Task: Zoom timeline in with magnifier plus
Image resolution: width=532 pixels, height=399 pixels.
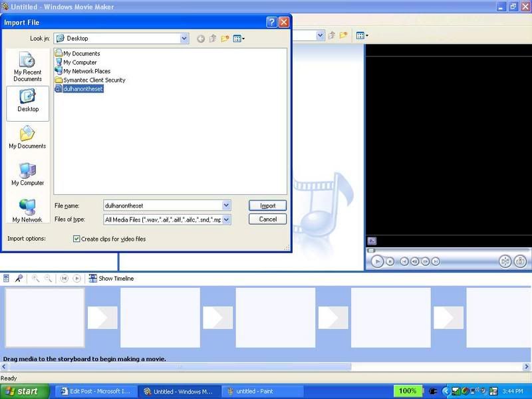Action: [35, 279]
